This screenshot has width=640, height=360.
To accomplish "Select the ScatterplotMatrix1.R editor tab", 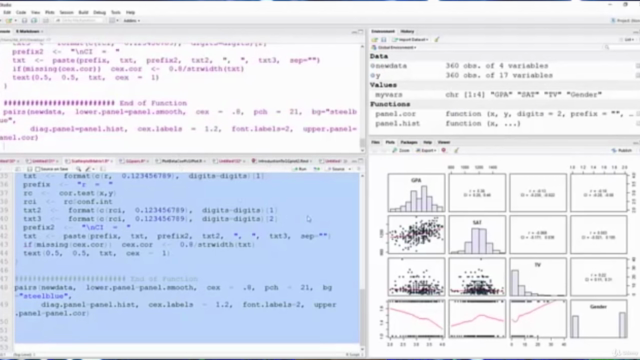I will click(88, 161).
